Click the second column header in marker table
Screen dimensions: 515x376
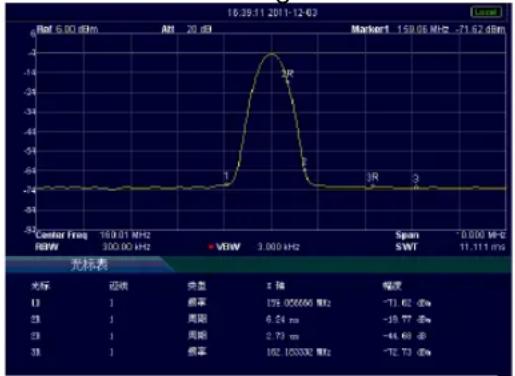(x=119, y=286)
